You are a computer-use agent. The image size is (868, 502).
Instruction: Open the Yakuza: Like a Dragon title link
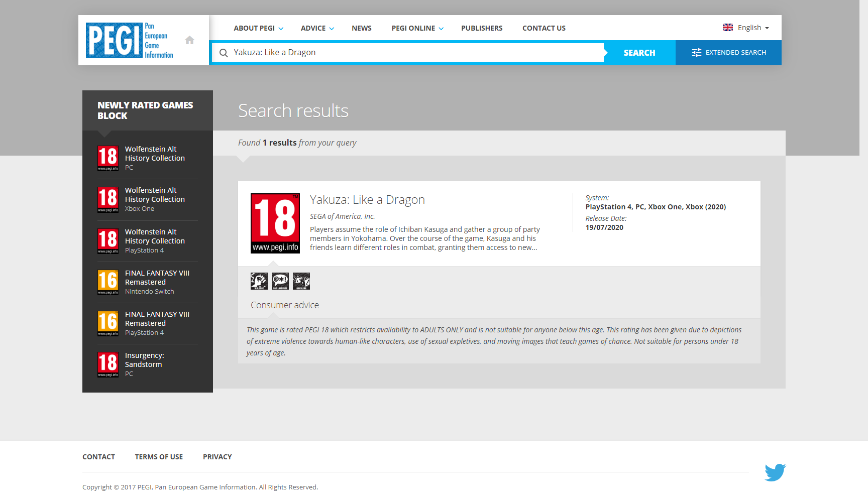point(367,200)
